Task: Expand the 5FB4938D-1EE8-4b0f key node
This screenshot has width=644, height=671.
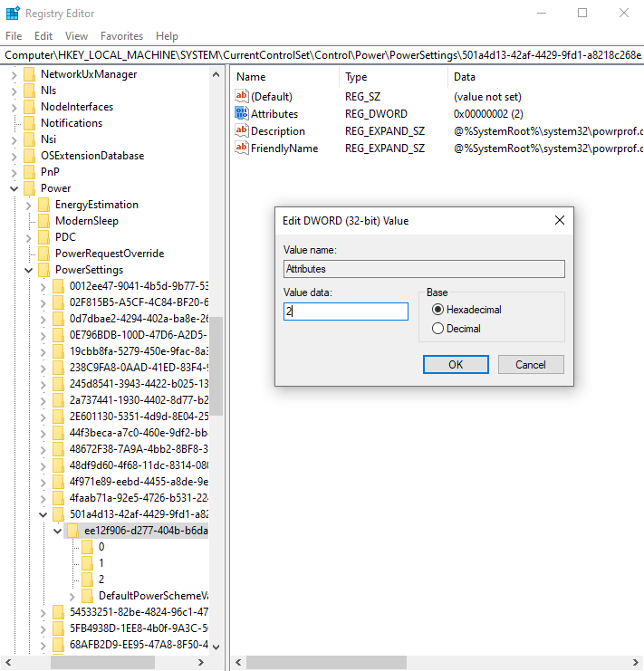Action: [x=43, y=628]
